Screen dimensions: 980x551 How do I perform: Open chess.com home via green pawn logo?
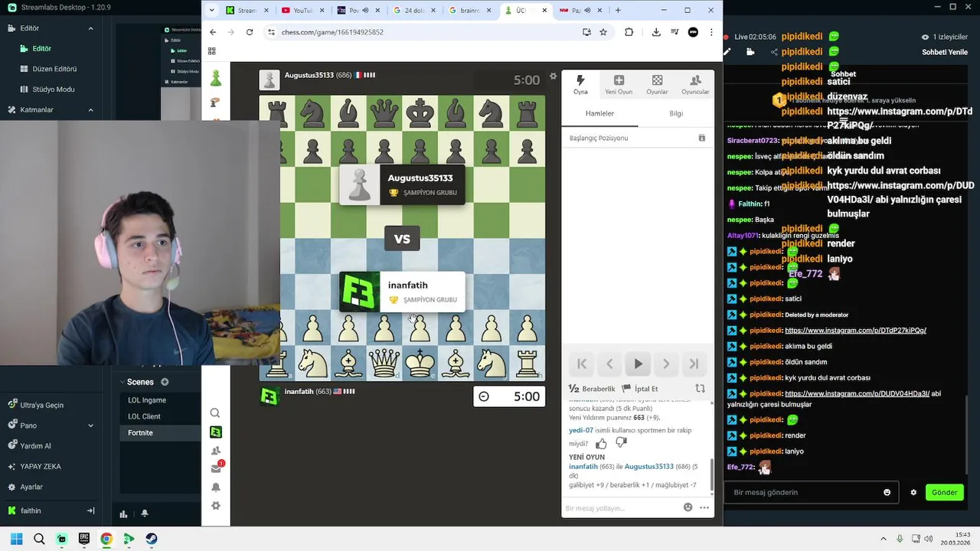click(x=216, y=78)
